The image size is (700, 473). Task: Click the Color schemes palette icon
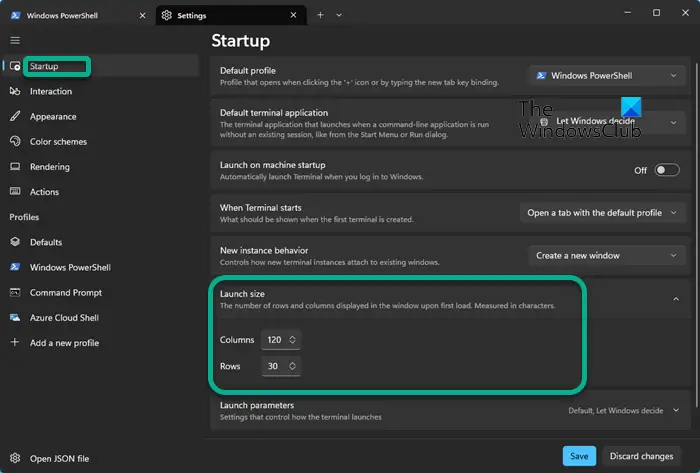[15, 141]
